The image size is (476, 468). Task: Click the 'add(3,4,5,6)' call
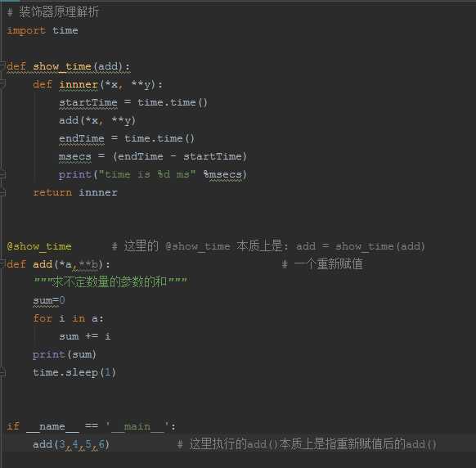pyautogui.click(x=71, y=444)
